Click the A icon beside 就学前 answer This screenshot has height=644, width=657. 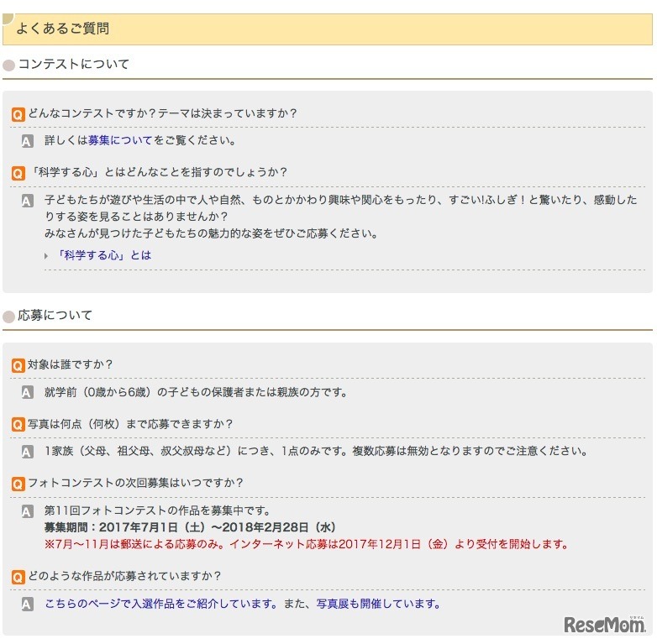[28, 393]
